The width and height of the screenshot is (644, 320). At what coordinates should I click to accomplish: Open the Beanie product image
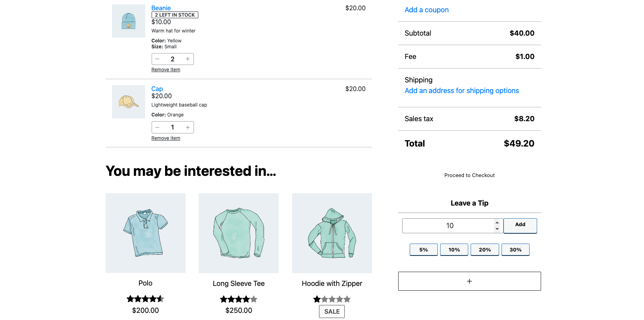point(129,21)
